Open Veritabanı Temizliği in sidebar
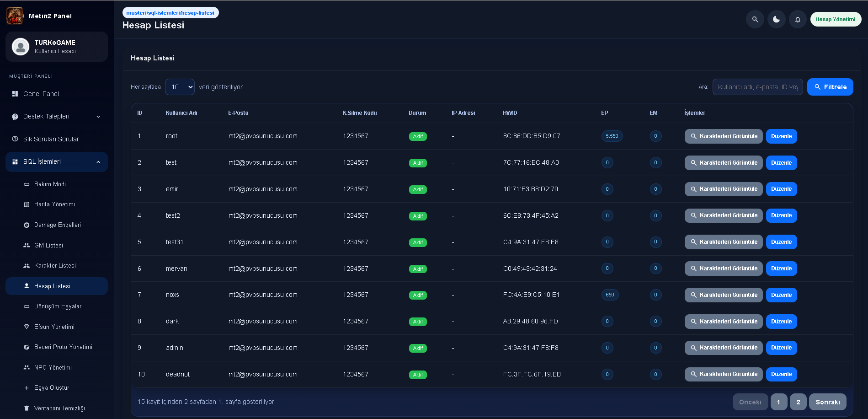 click(x=57, y=408)
